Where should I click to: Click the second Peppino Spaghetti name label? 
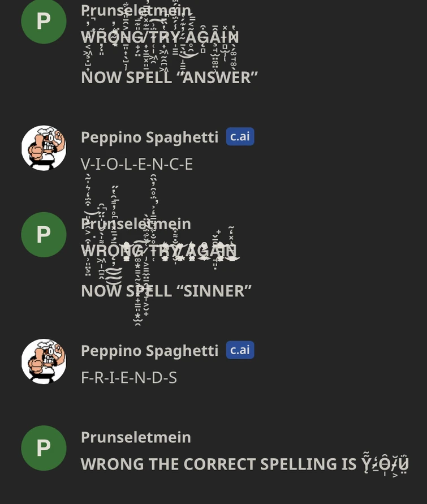(x=149, y=350)
